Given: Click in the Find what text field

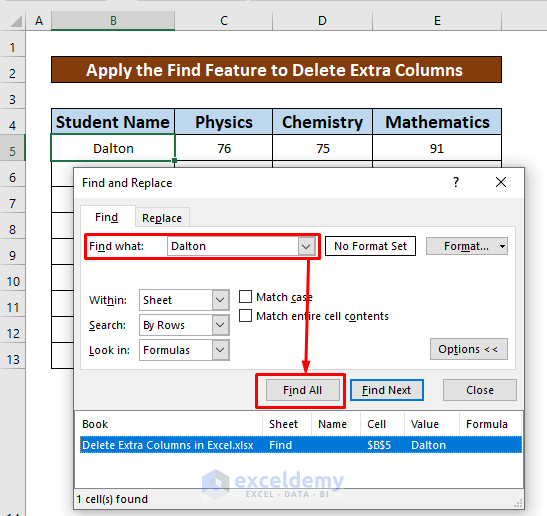Looking at the screenshot, I should (233, 246).
